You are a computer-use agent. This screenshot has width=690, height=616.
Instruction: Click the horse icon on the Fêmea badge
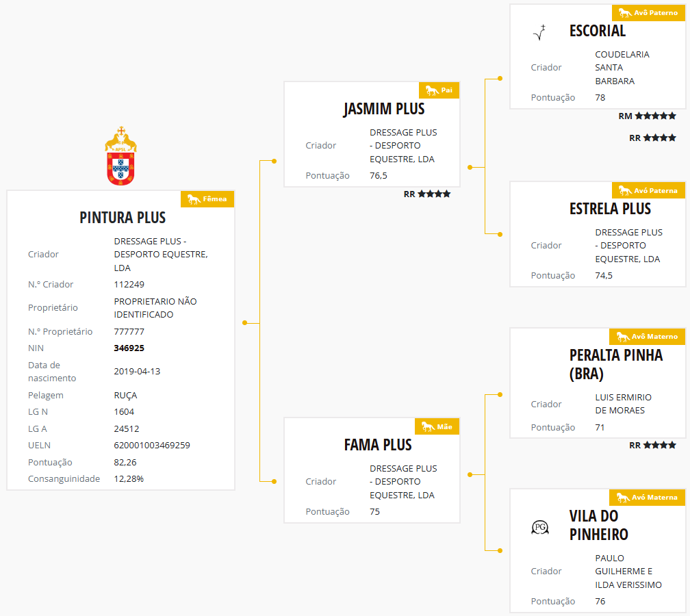194,199
